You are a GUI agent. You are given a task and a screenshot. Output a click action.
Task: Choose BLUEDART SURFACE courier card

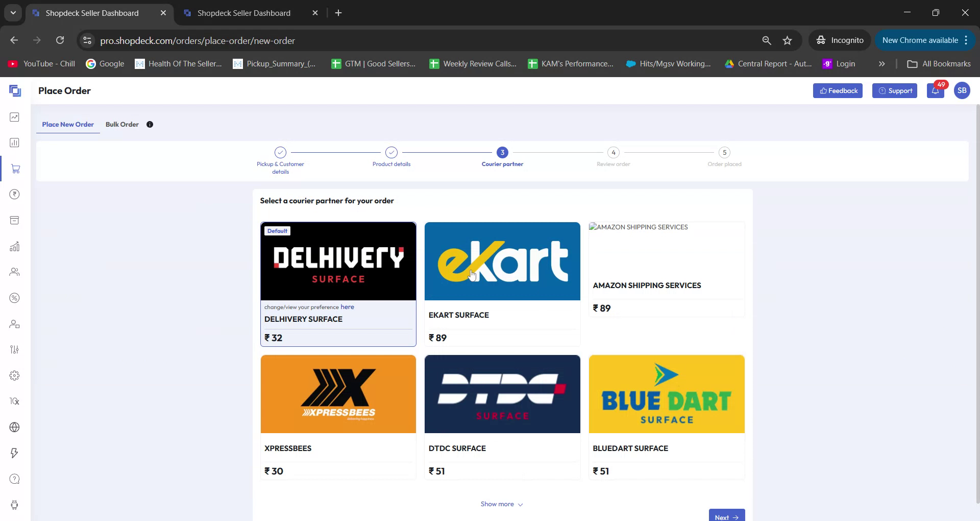pos(666,416)
